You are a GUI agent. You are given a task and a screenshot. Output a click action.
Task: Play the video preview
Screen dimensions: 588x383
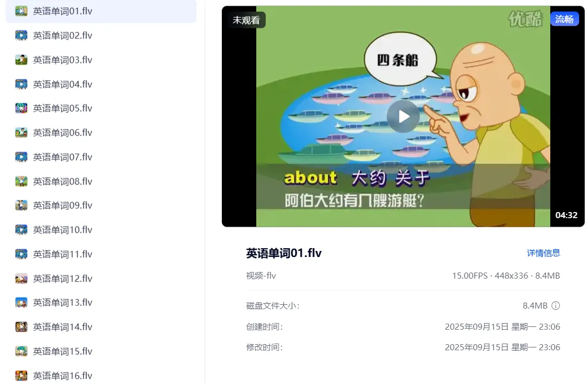click(x=403, y=117)
